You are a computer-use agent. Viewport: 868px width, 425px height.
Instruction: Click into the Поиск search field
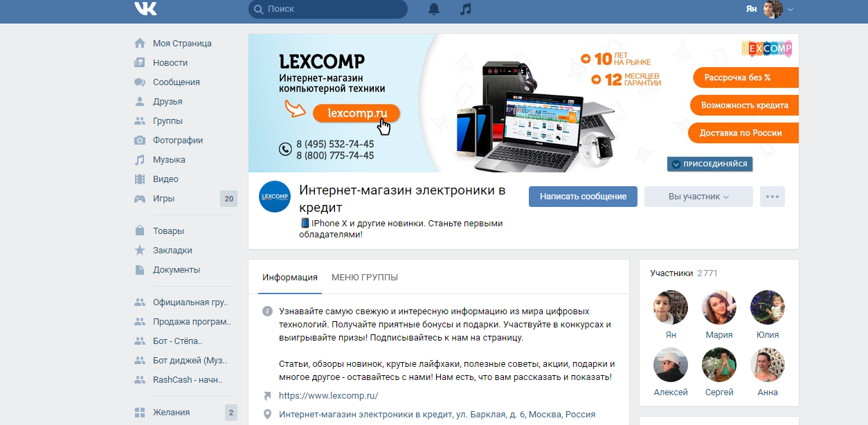[328, 9]
